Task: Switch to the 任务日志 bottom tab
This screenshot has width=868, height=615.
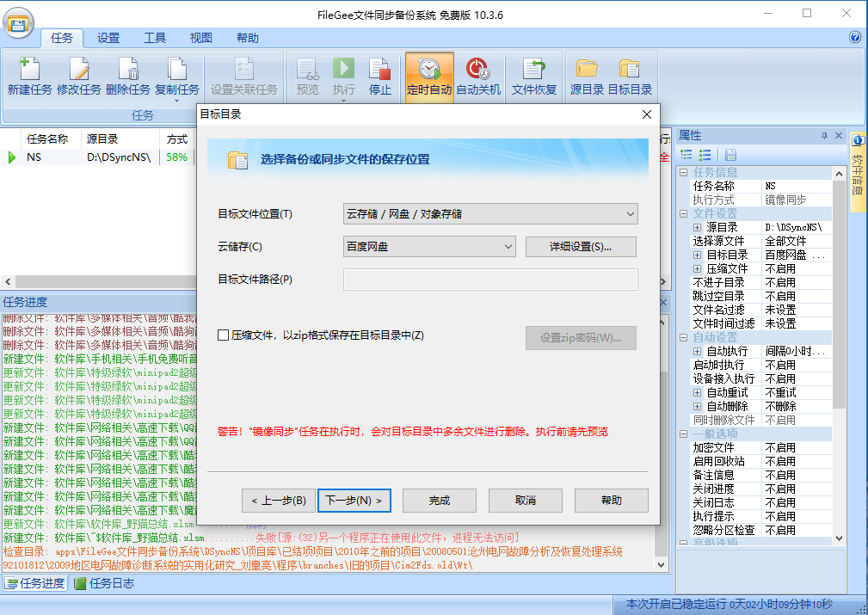Action: pyautogui.click(x=105, y=583)
